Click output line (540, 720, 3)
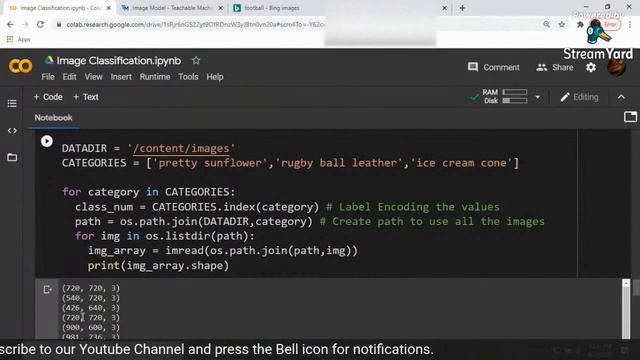Screen dimensions: 640x360 [91, 298]
